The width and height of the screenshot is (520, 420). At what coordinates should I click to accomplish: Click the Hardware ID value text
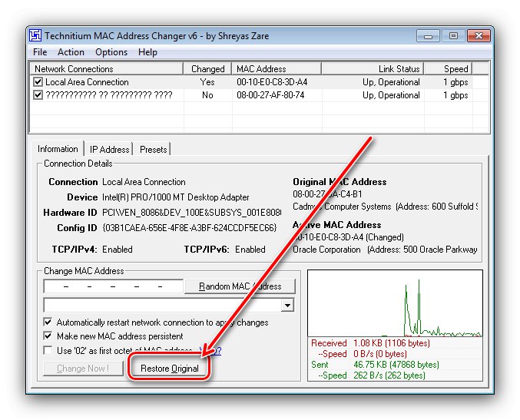191,213
